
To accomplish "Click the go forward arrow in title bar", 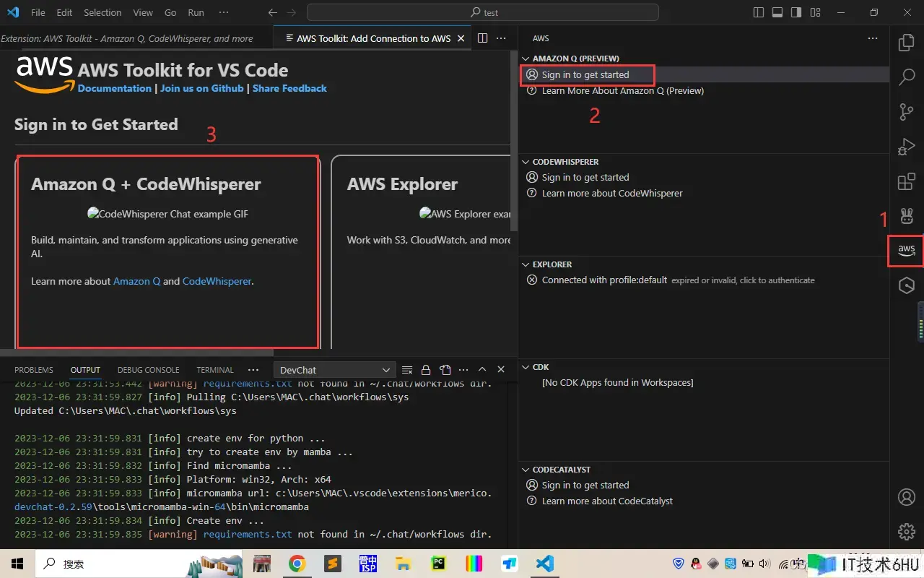I will 291,12.
